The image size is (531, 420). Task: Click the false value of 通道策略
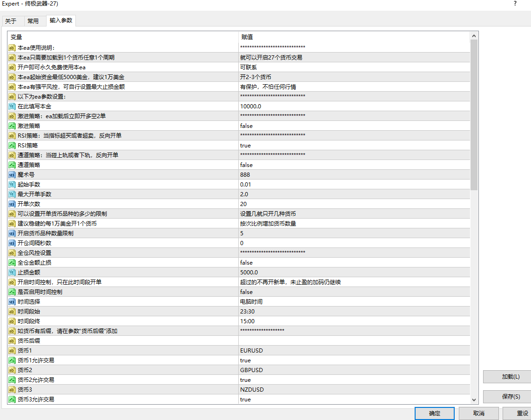(x=246, y=165)
